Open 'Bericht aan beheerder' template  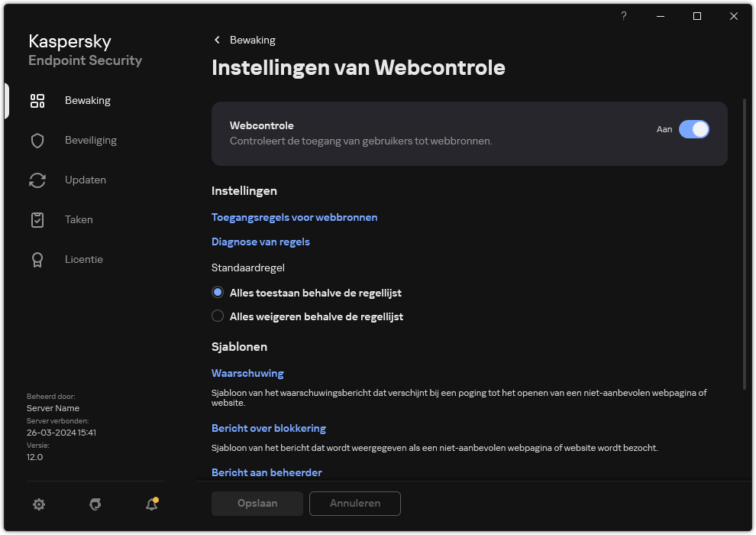(x=267, y=472)
